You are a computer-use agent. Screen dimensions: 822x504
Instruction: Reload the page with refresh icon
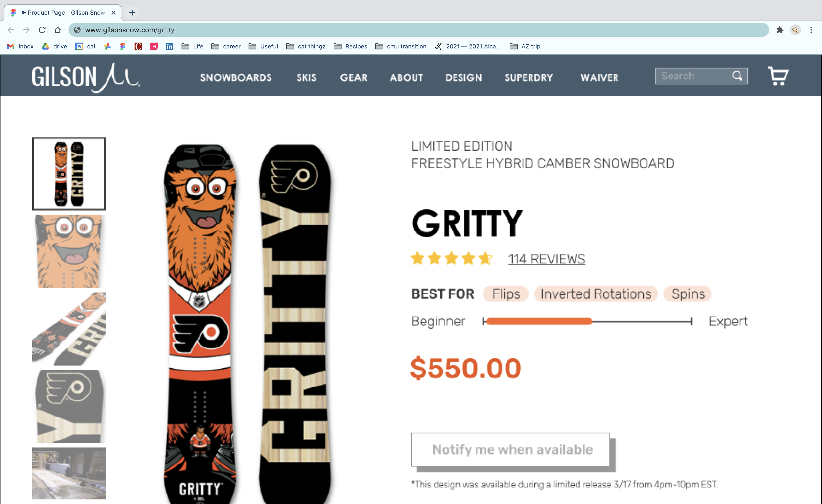[x=42, y=30]
